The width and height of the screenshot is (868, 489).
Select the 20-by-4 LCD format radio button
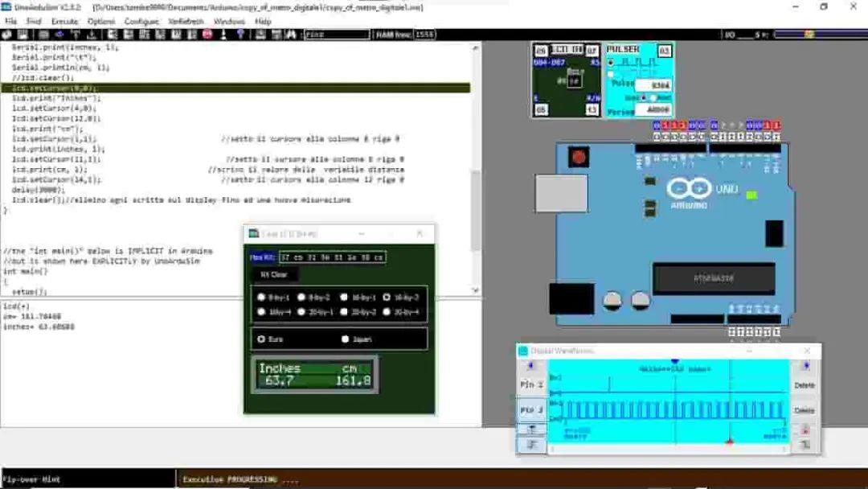pyautogui.click(x=387, y=312)
